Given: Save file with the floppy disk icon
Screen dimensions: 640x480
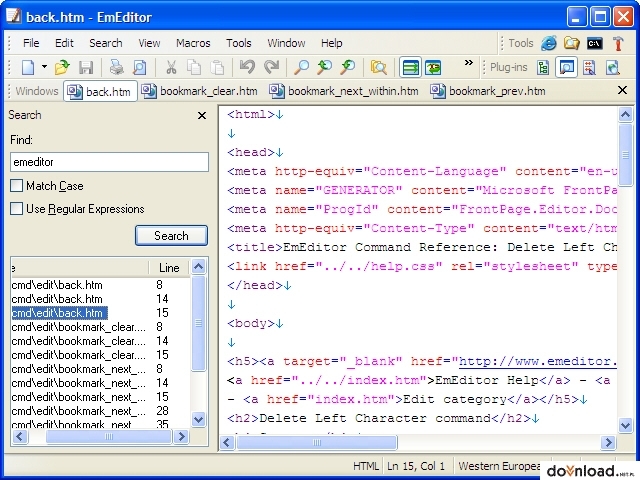Looking at the screenshot, I should tap(86, 67).
